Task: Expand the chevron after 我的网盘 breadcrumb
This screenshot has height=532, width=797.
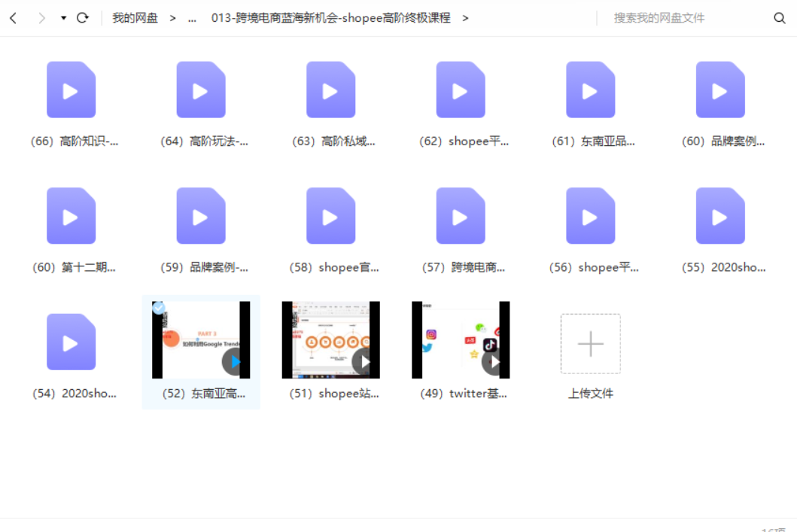Action: tap(173, 18)
